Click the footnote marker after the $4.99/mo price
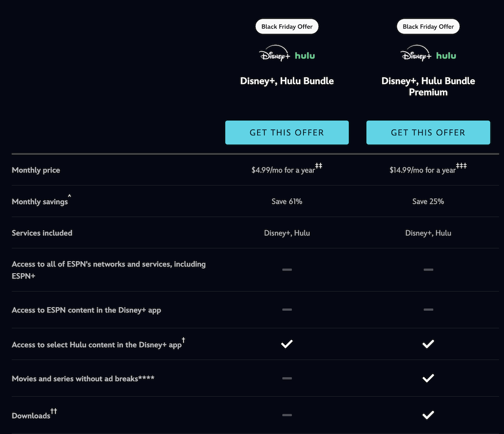Screen dimensions: 504x434 tap(319, 166)
